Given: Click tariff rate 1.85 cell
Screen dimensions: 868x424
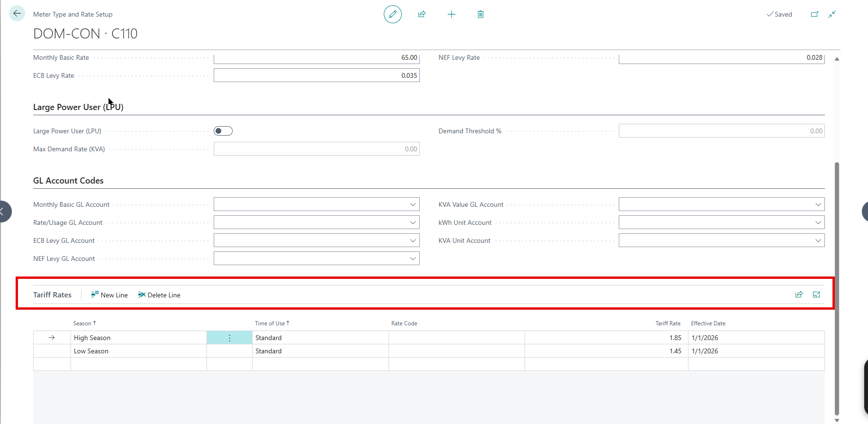Looking at the screenshot, I should coord(606,338).
